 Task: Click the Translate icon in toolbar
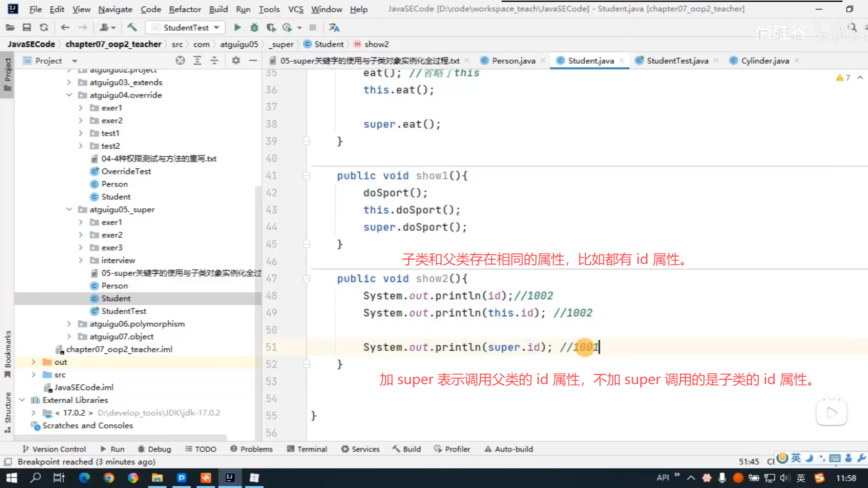tap(334, 28)
